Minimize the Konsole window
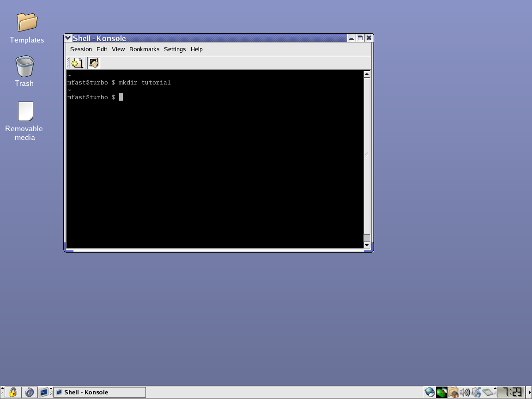 pos(351,38)
